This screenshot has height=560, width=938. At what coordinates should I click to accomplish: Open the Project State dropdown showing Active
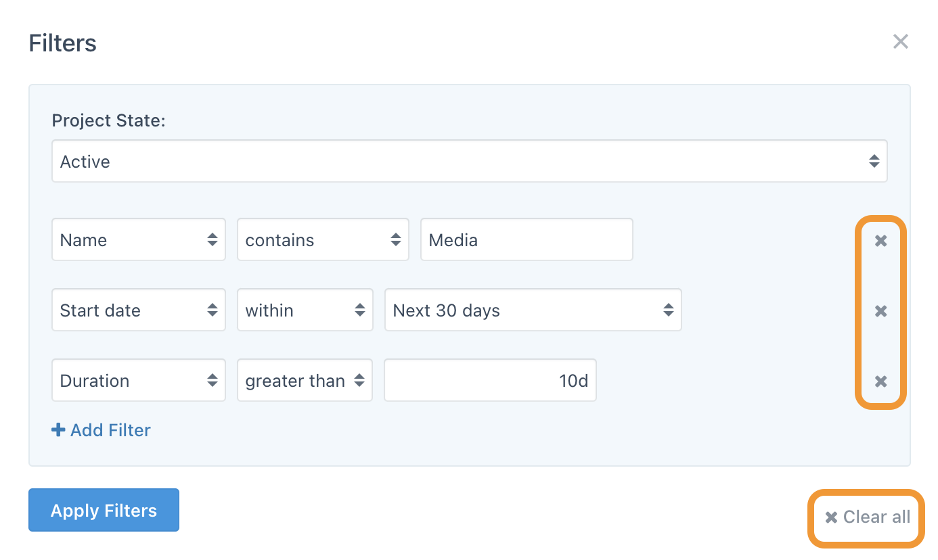tap(470, 161)
